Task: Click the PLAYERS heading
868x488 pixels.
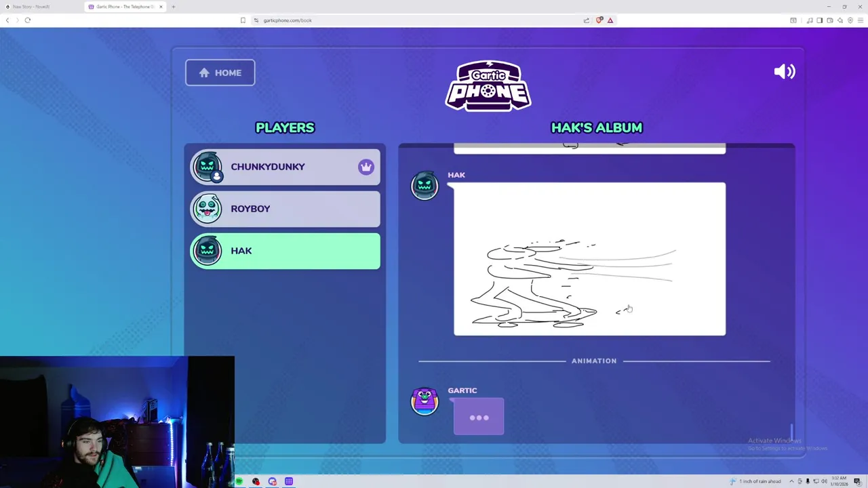Action: [x=285, y=127]
